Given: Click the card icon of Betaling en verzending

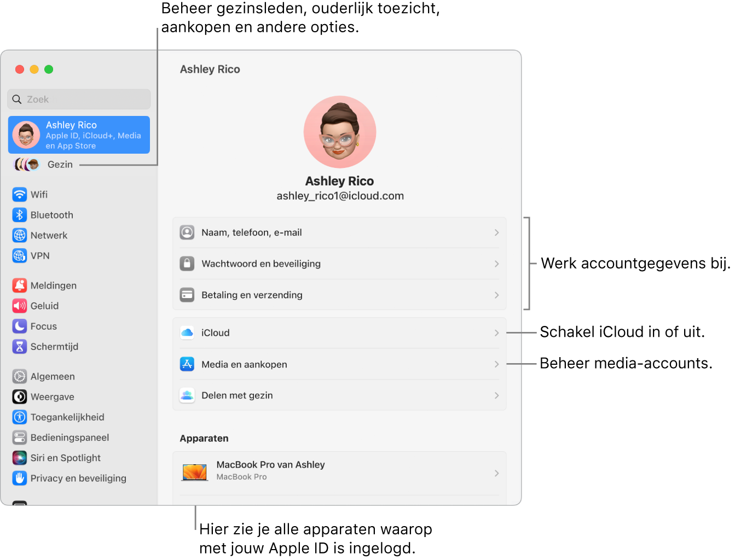Looking at the screenshot, I should pyautogui.click(x=187, y=295).
